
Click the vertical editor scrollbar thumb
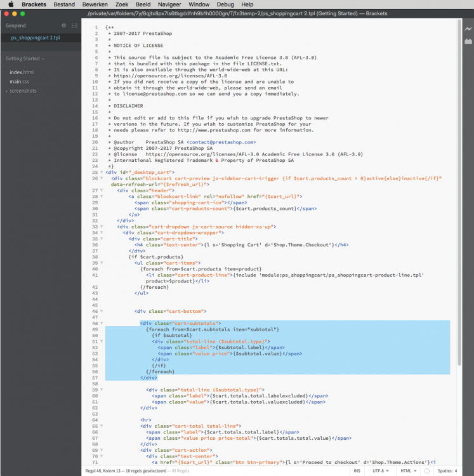[x=459, y=192]
